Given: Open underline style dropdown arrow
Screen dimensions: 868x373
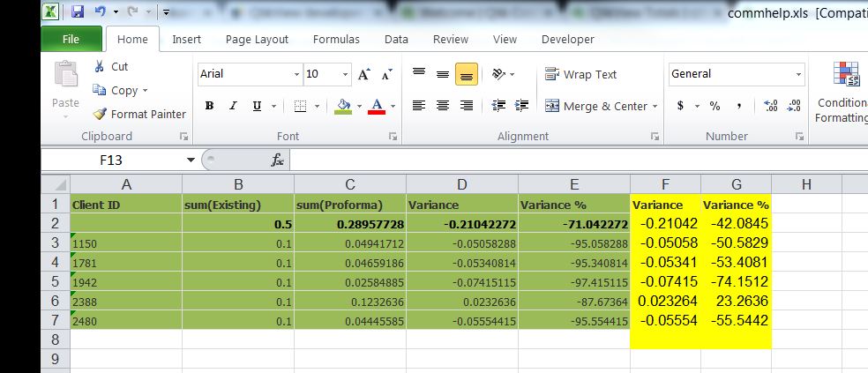Looking at the screenshot, I should 273,106.
